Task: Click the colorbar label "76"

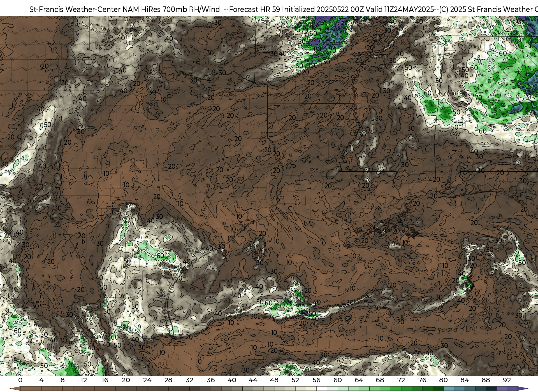Action: (422, 380)
